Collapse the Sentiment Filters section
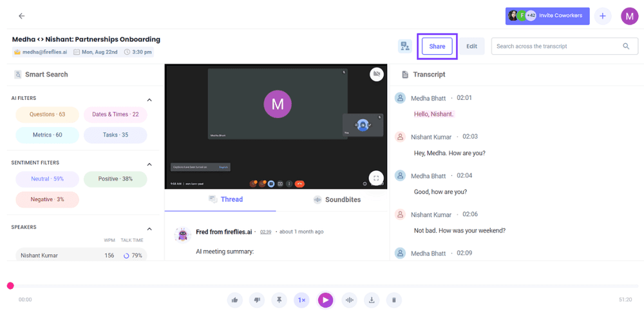The height and width of the screenshot is (325, 644). click(149, 164)
